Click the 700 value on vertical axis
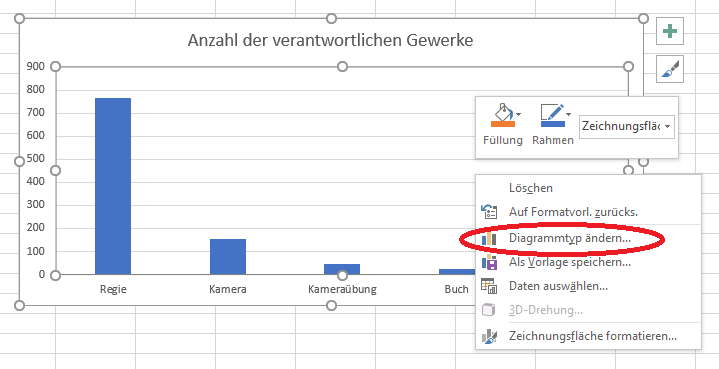Viewport: 719px width, 369px height. click(x=36, y=113)
